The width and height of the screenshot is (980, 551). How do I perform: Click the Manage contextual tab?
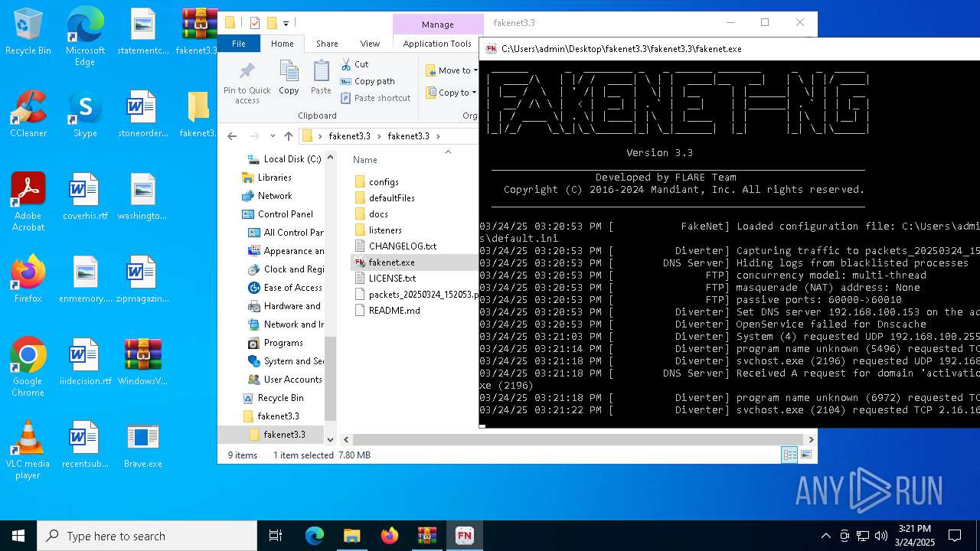(x=438, y=24)
